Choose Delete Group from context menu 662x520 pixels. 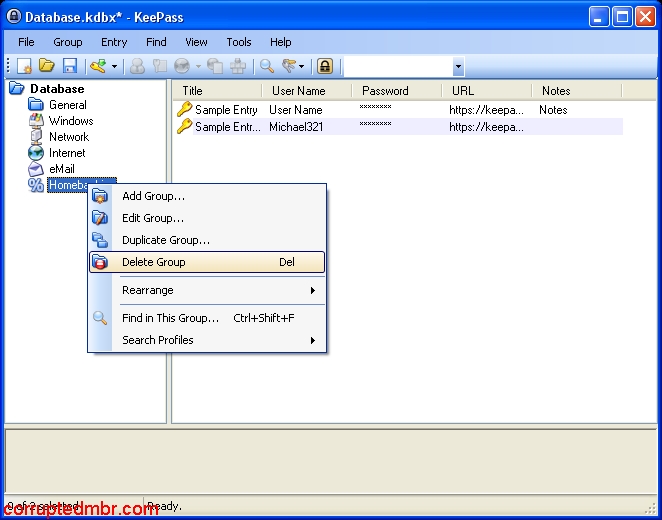tap(207, 262)
